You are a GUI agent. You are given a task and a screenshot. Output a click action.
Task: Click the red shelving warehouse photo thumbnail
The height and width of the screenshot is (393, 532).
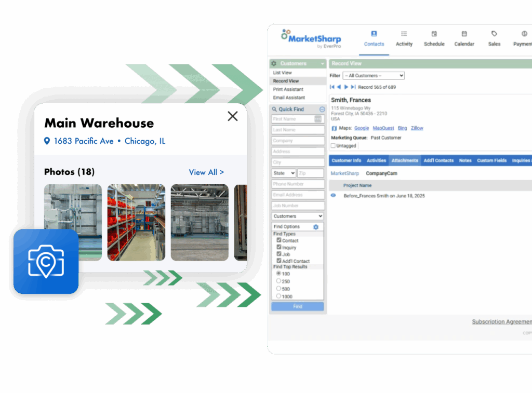click(x=136, y=222)
